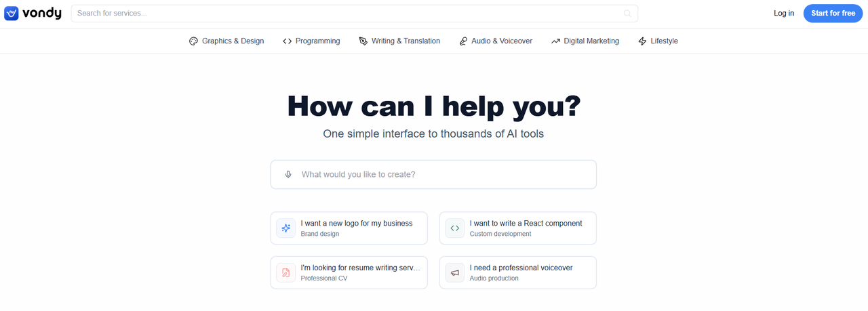Click the Graphics & Design palette icon
This screenshot has width=868, height=311.
(193, 41)
